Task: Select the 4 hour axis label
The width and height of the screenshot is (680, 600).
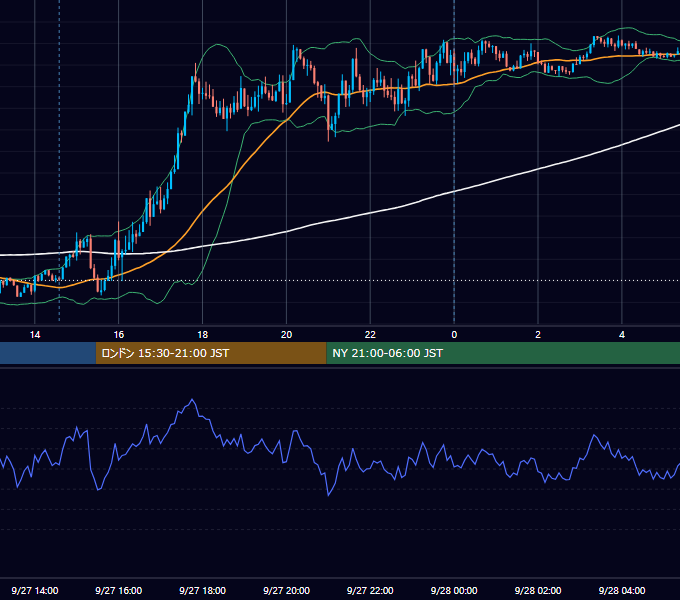Action: tap(622, 334)
